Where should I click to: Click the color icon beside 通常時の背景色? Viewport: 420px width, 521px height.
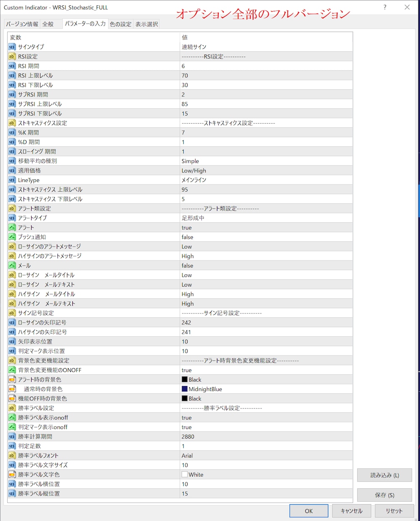pos(12,389)
